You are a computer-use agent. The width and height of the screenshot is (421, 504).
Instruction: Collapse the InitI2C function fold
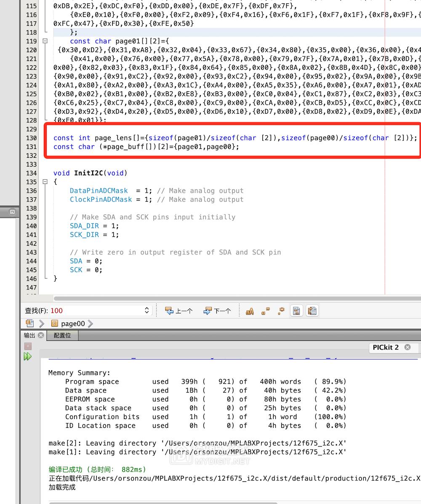point(45,182)
